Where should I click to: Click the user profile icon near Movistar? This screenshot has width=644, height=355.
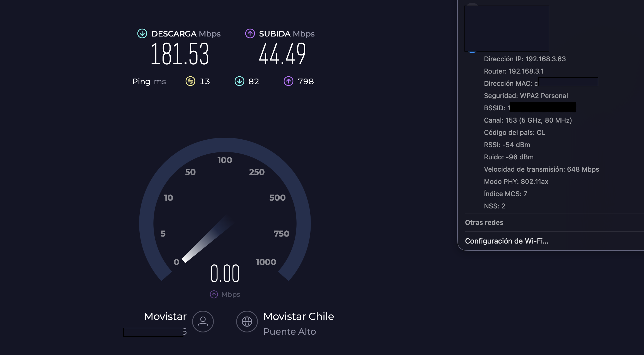[x=203, y=322]
